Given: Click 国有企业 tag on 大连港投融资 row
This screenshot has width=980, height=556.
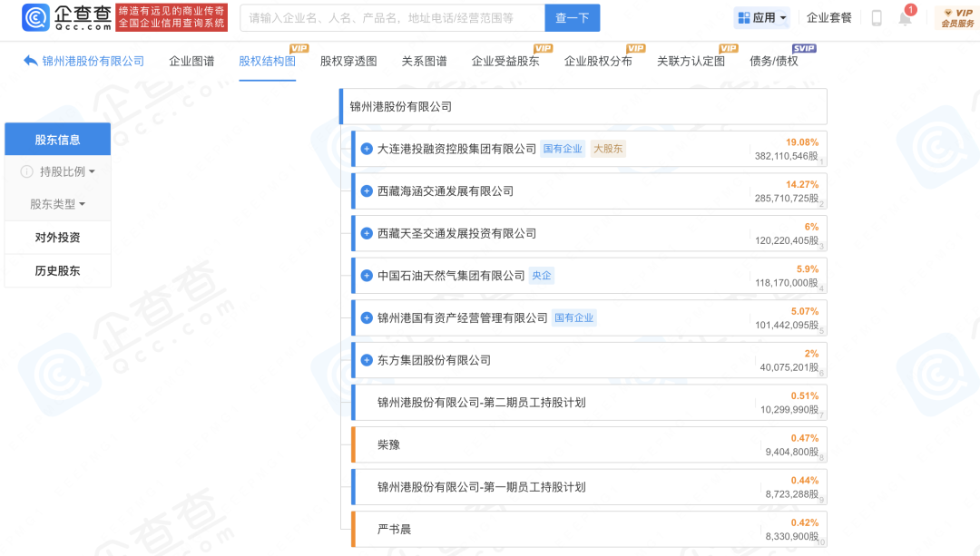Looking at the screenshot, I should (563, 149).
